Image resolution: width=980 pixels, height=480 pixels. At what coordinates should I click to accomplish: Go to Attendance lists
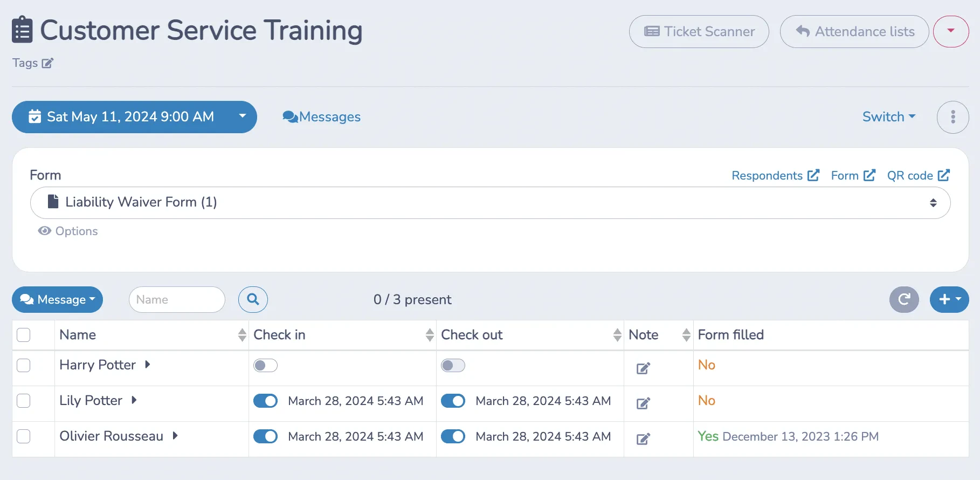coord(854,32)
